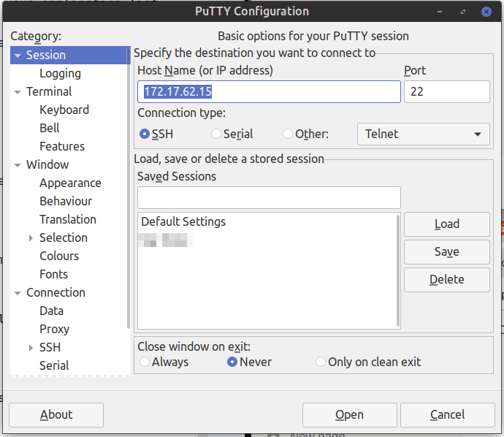Image resolution: width=504 pixels, height=437 pixels.
Task: Open the Appearance settings category
Action: click(x=70, y=183)
